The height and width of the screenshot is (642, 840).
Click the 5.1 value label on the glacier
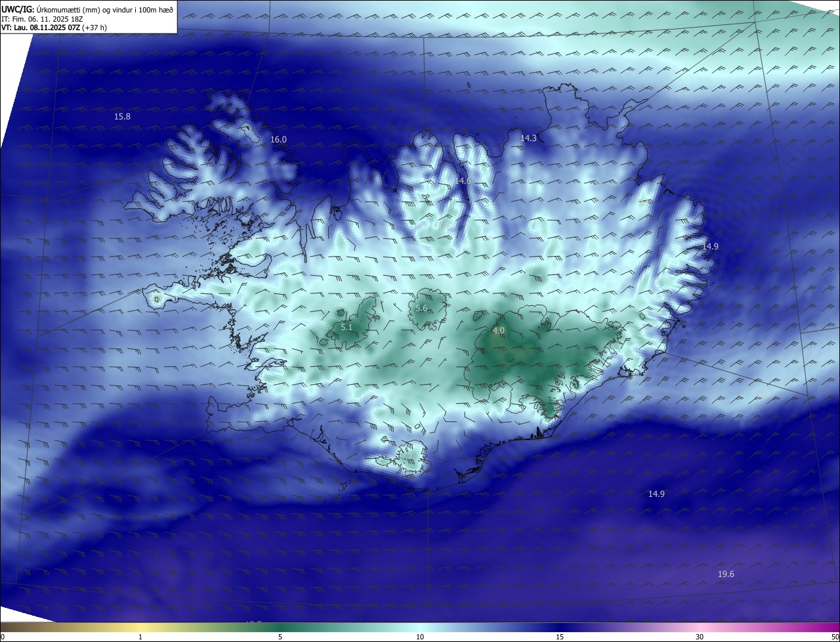(x=346, y=327)
